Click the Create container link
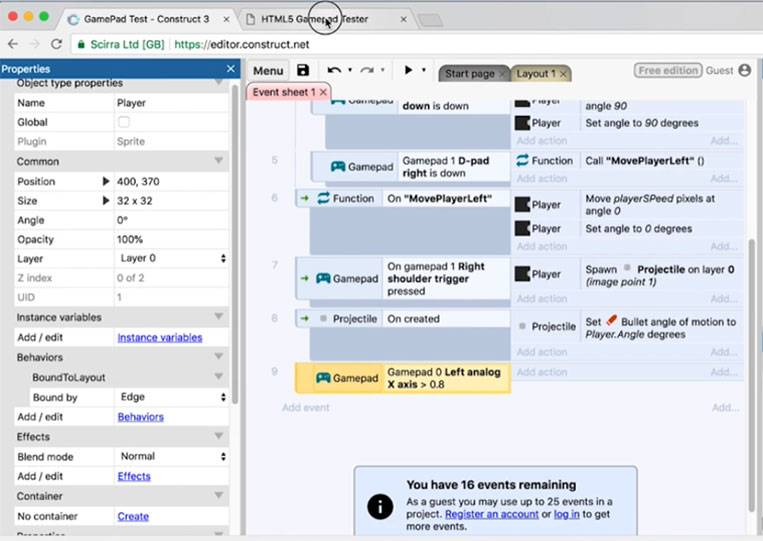763x541 pixels. (133, 516)
